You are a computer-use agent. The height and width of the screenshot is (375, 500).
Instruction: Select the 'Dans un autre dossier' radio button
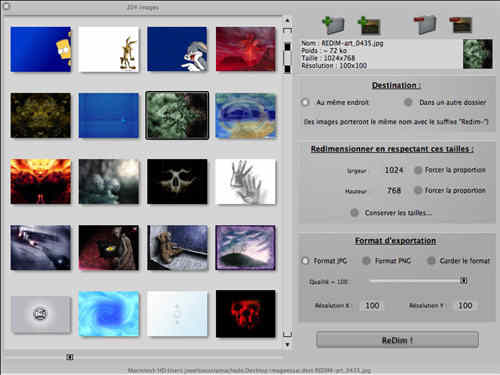click(408, 102)
